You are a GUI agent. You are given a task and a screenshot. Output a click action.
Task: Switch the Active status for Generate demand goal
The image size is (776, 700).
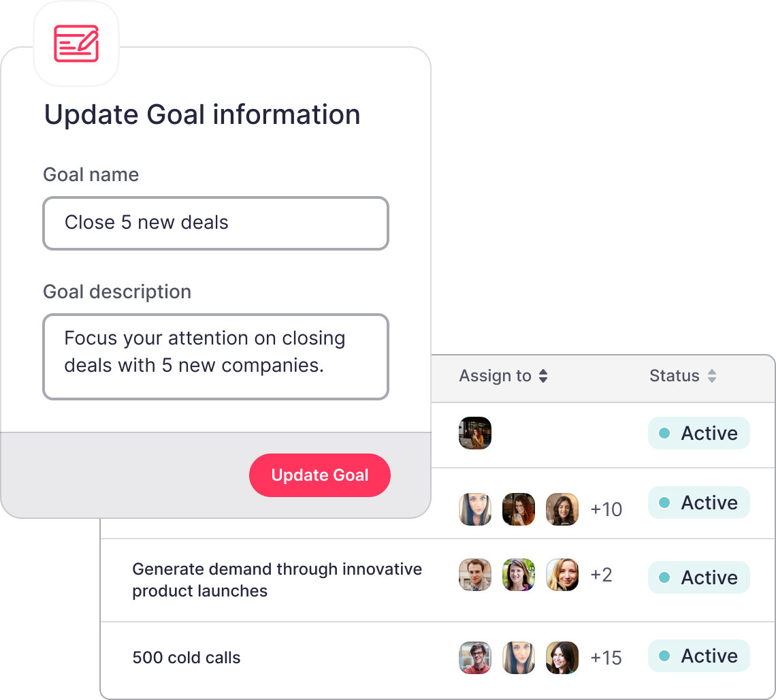(x=699, y=577)
